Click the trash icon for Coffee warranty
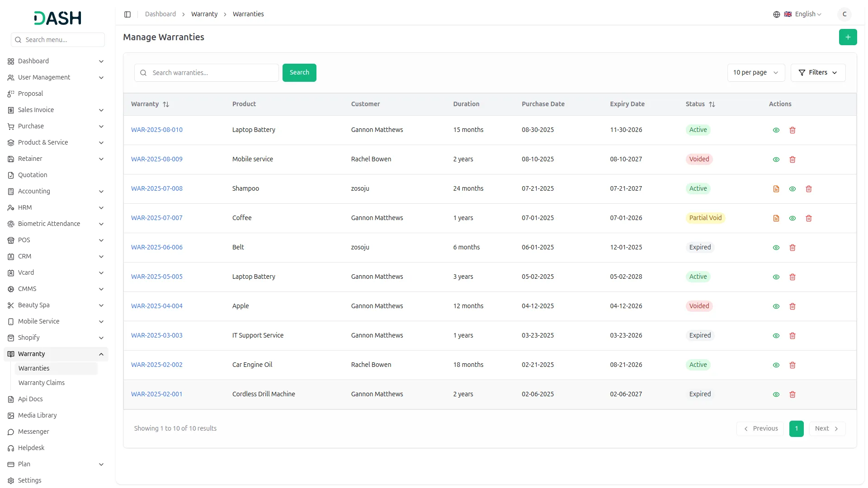Image resolution: width=868 pixels, height=488 pixels. coord(809,218)
